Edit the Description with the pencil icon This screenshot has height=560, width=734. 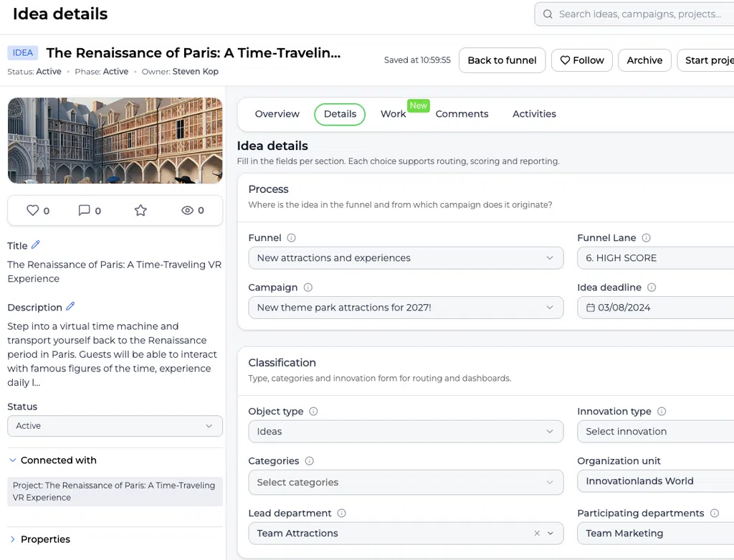[70, 307]
